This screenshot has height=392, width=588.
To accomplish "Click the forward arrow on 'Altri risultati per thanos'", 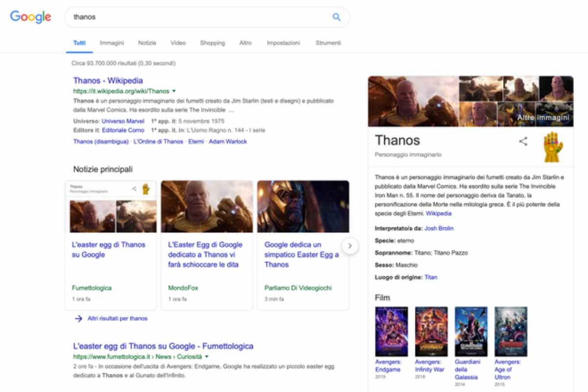I will (x=78, y=318).
